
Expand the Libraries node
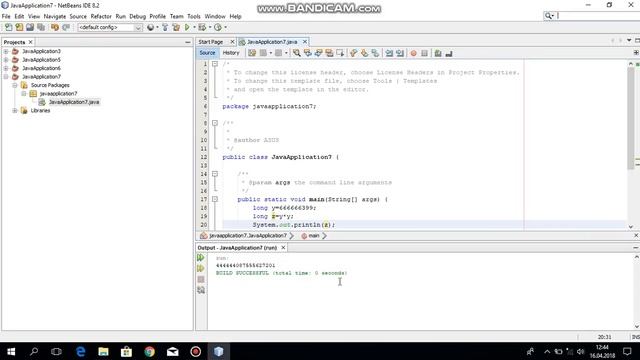(x=15, y=111)
